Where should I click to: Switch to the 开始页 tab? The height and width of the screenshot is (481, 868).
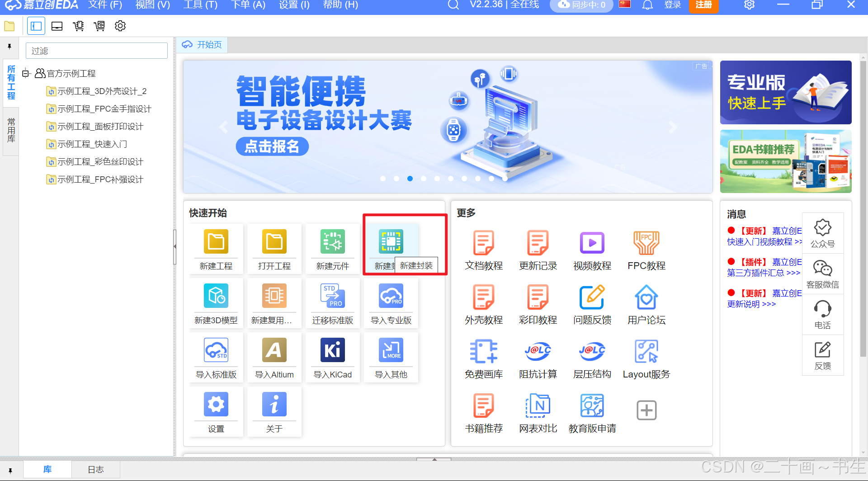pos(202,45)
